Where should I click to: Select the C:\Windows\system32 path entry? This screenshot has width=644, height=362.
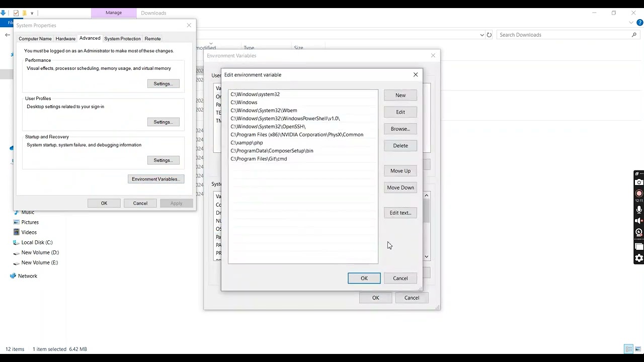[303, 95]
